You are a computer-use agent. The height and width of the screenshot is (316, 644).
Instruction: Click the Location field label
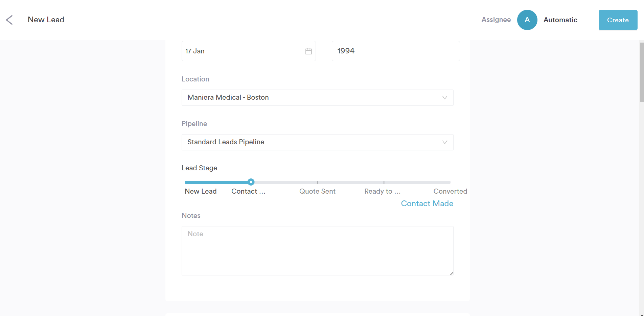click(x=195, y=79)
